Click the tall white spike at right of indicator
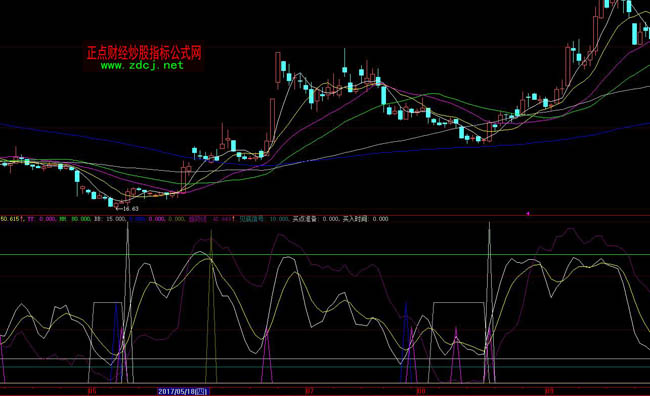 490,303
